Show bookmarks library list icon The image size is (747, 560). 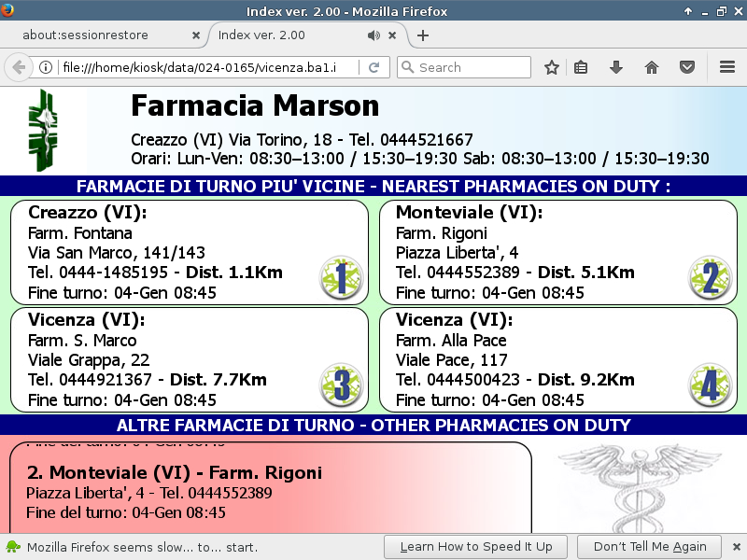coord(581,67)
